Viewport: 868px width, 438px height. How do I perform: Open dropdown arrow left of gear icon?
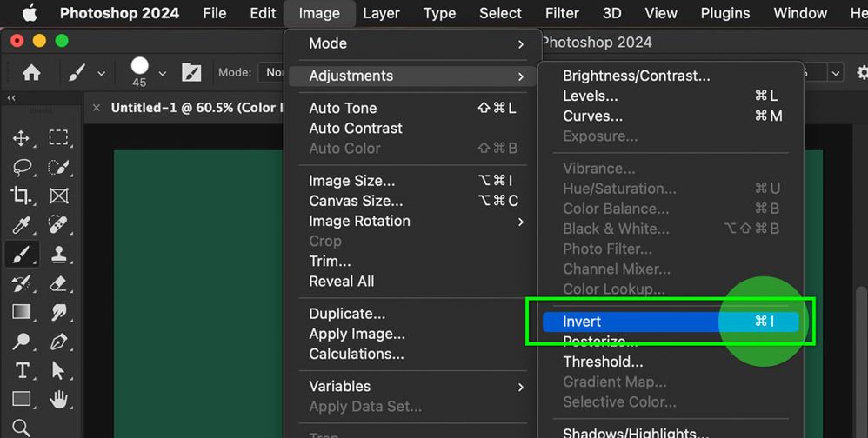(835, 72)
